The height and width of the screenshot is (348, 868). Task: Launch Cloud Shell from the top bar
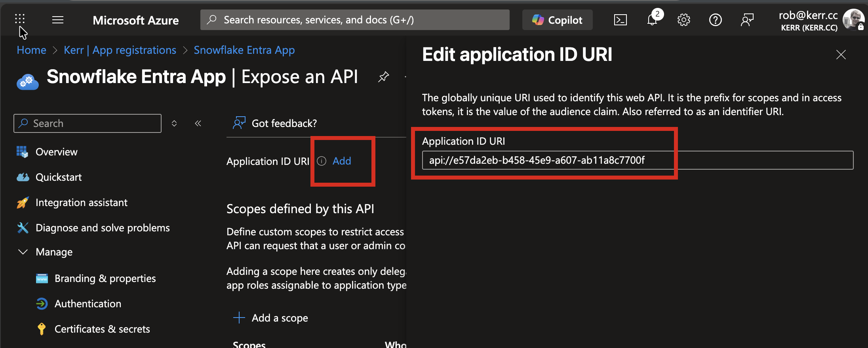[x=620, y=20]
